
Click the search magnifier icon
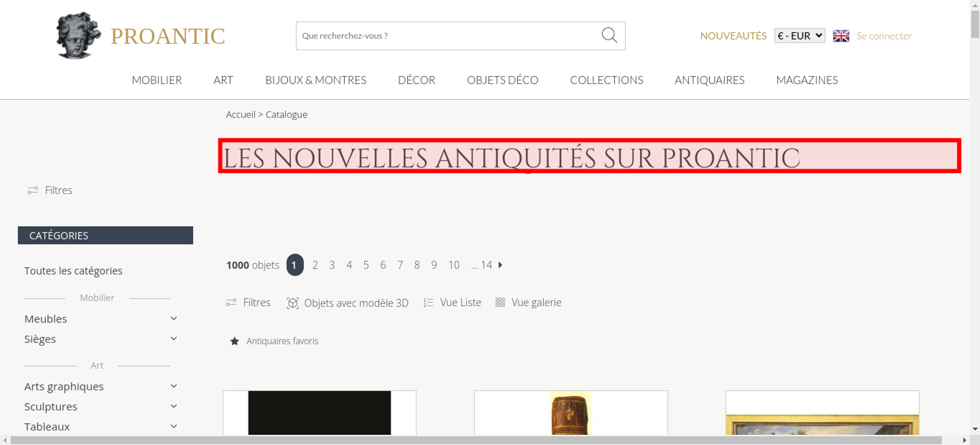[x=609, y=35]
